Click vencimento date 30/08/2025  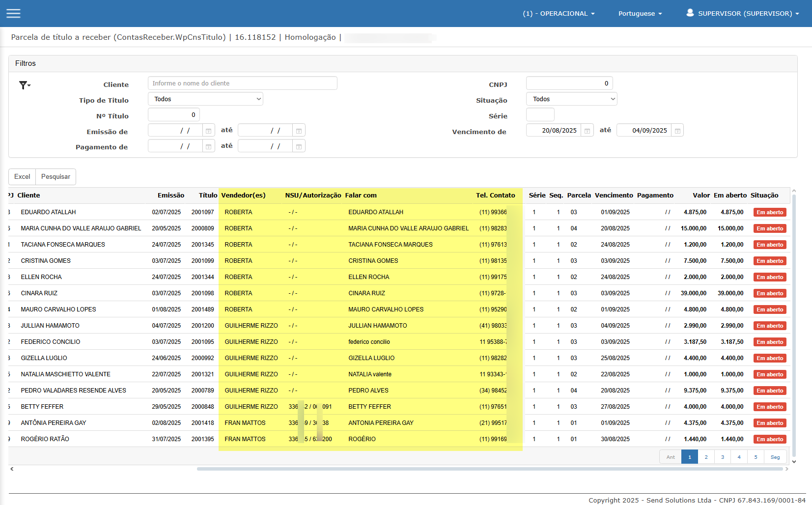[x=615, y=439]
